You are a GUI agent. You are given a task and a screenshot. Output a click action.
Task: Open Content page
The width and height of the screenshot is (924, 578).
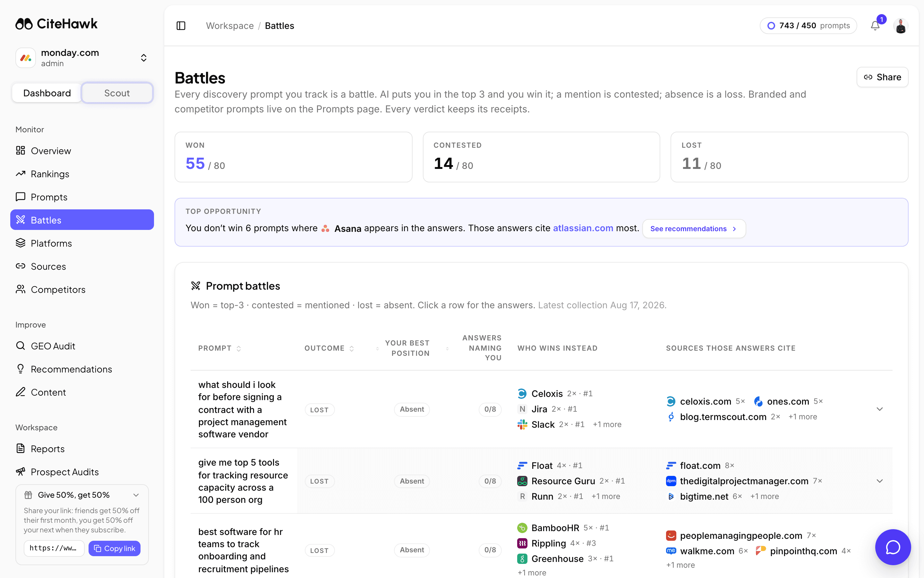pyautogui.click(x=82, y=392)
